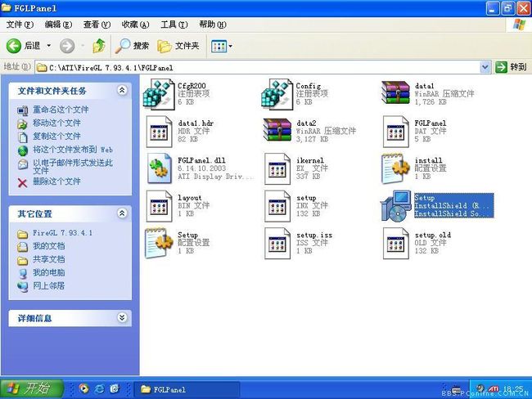Viewport: 532px width, 399px height.
Task: Click the ikernel file name text
Action: 310,160
